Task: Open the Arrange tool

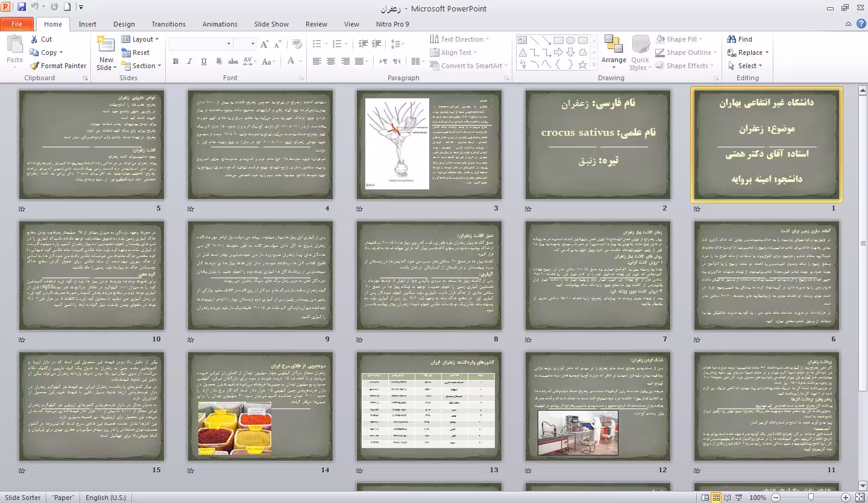Action: pyautogui.click(x=614, y=51)
